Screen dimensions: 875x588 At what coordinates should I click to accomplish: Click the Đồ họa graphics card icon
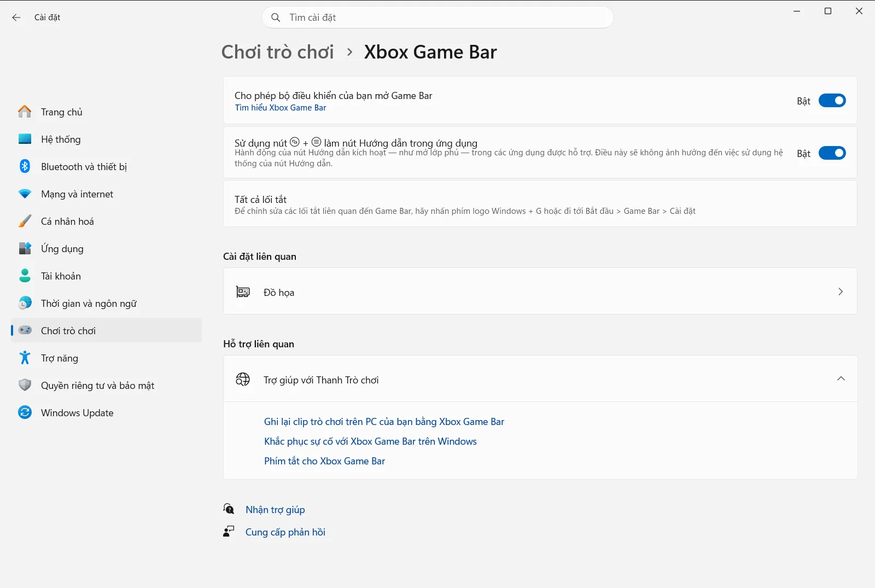pyautogui.click(x=243, y=292)
